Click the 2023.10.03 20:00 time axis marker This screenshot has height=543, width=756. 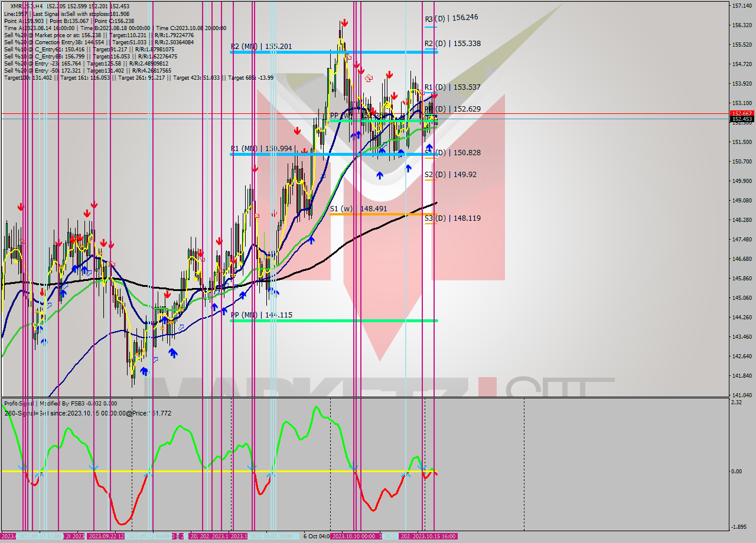coord(273,536)
